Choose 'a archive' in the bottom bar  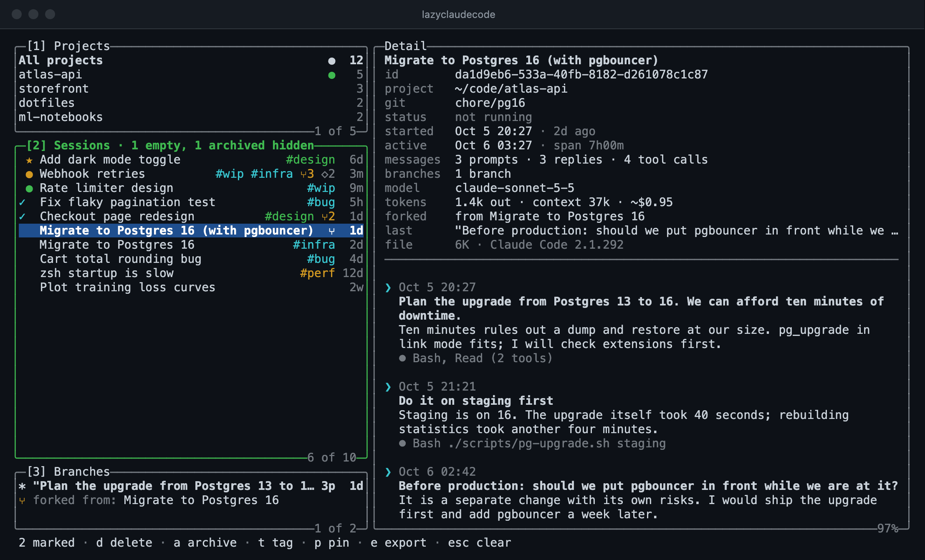[x=205, y=542]
